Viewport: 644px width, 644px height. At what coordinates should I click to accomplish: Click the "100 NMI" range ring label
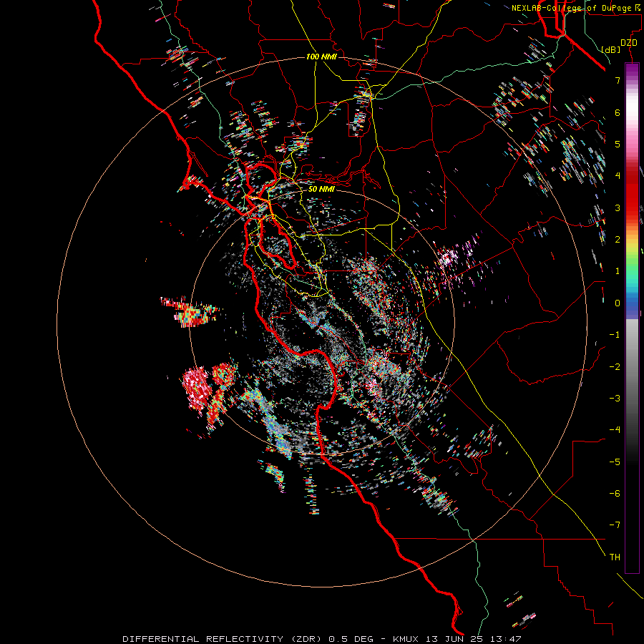click(x=321, y=57)
